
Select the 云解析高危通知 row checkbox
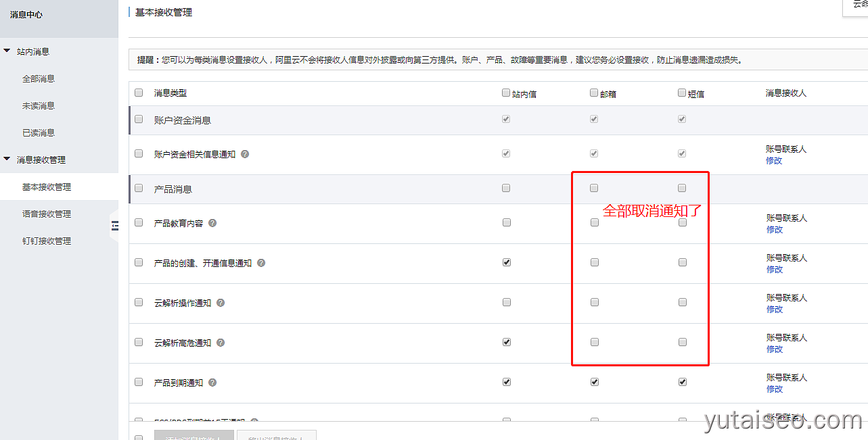[x=139, y=342]
